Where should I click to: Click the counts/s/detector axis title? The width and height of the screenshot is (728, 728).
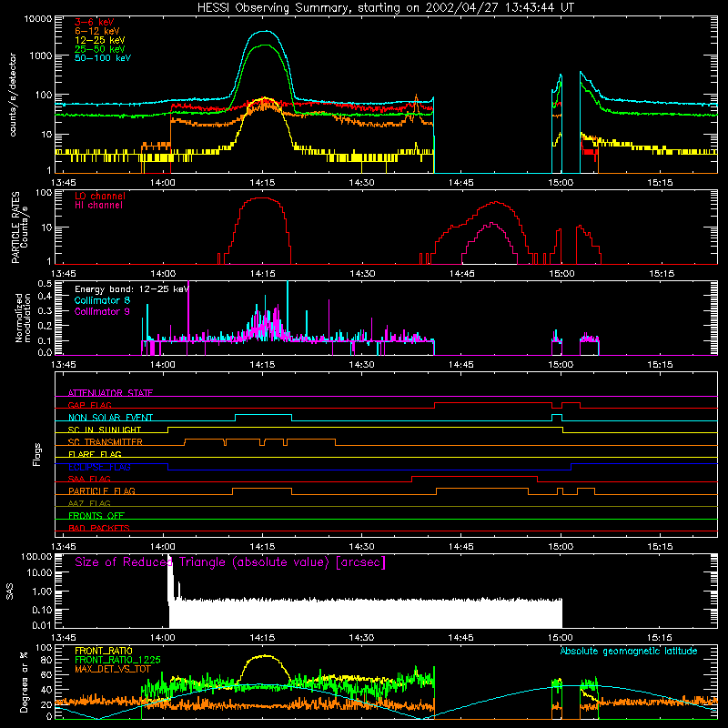pyautogui.click(x=13, y=95)
